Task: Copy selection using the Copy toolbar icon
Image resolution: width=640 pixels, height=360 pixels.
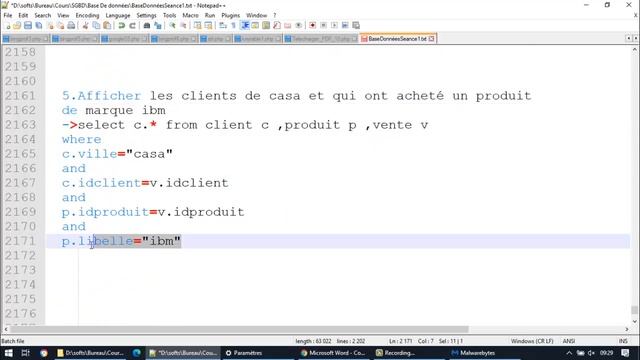Action: tap(96, 25)
